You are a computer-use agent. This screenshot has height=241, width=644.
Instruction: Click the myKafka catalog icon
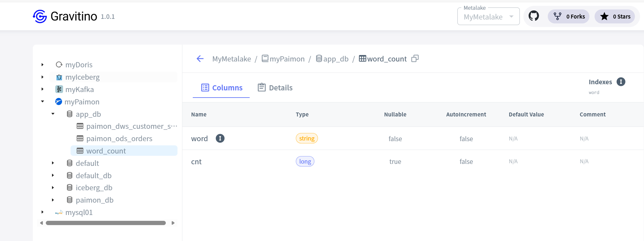click(59, 89)
